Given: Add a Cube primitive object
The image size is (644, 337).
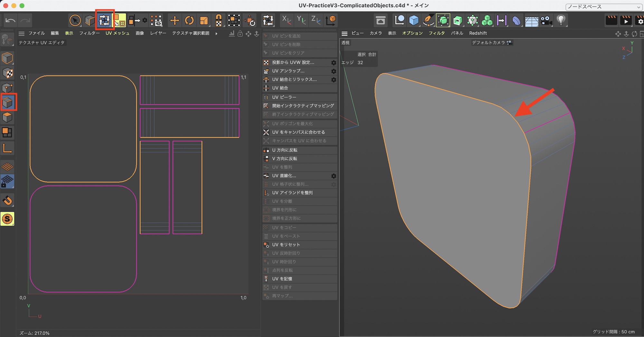Looking at the screenshot, I should point(414,21).
